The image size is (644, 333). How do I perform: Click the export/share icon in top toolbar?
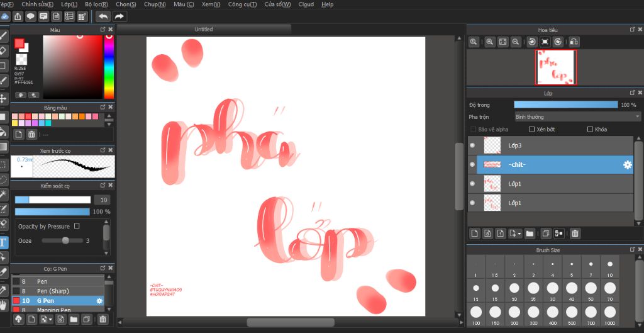18,16
